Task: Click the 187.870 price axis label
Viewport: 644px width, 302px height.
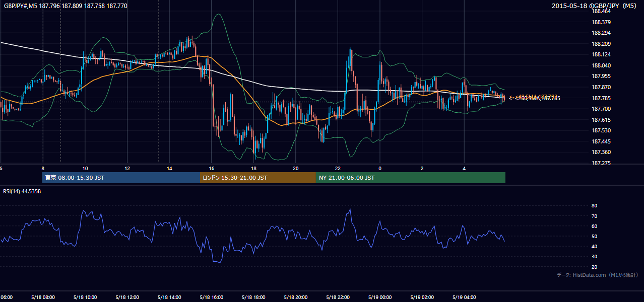Action: tap(602, 87)
